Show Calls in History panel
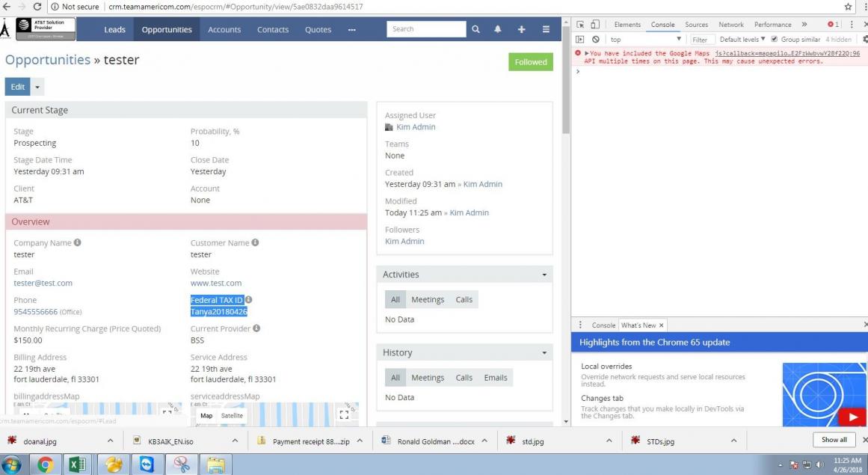Screen dimensions: 868x475 pyautogui.click(x=464, y=378)
